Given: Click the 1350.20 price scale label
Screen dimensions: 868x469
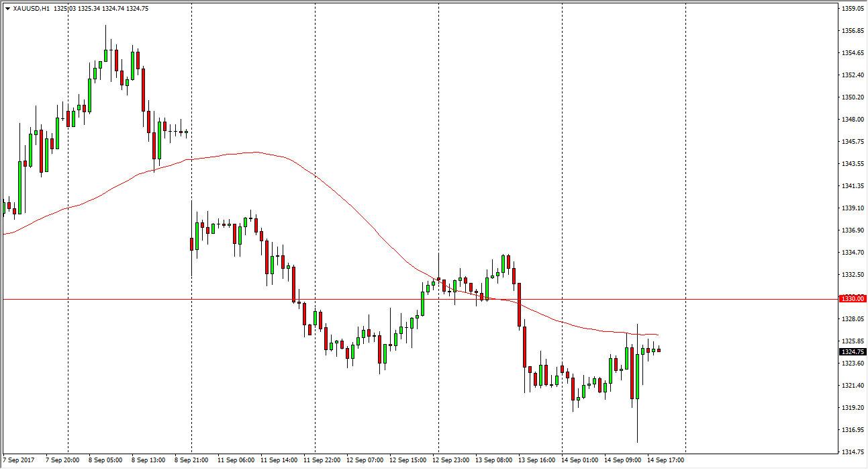Looking at the screenshot, I should pos(853,97).
